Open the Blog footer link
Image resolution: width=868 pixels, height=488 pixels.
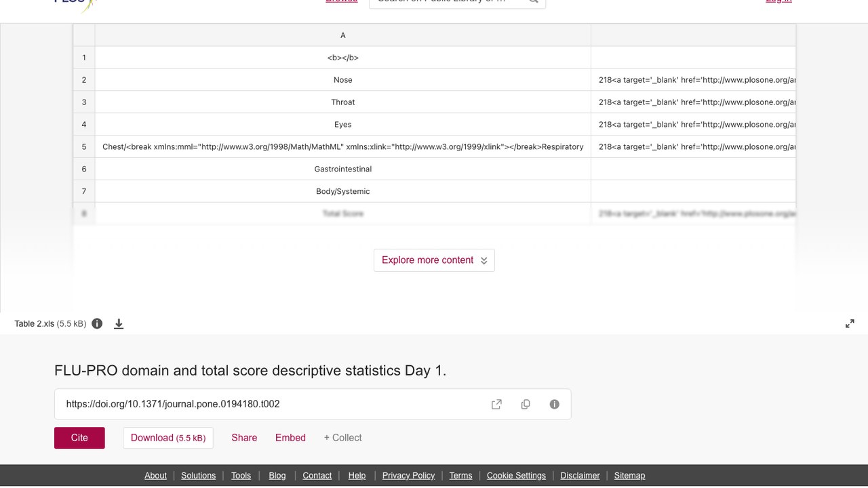pos(277,476)
